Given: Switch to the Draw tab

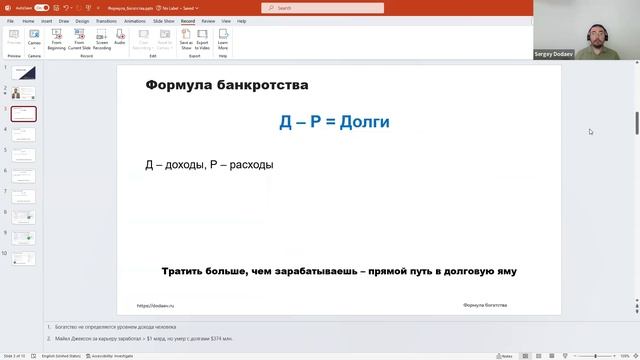Looking at the screenshot, I should click(x=64, y=21).
